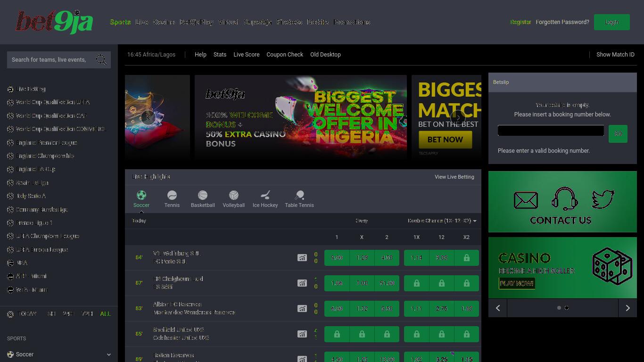Open NBA in the left sidebar
The width and height of the screenshot is (644, 362).
click(x=21, y=263)
